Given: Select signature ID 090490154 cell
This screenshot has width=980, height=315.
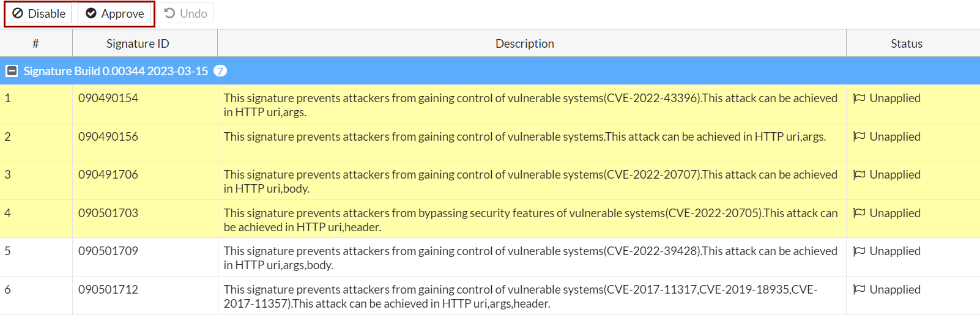Looking at the screenshot, I should click(108, 98).
